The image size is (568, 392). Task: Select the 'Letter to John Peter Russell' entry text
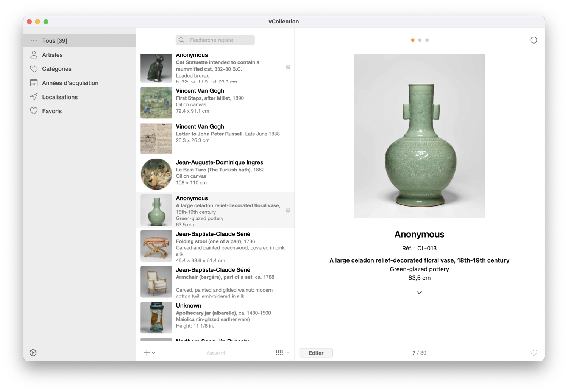[x=209, y=134]
